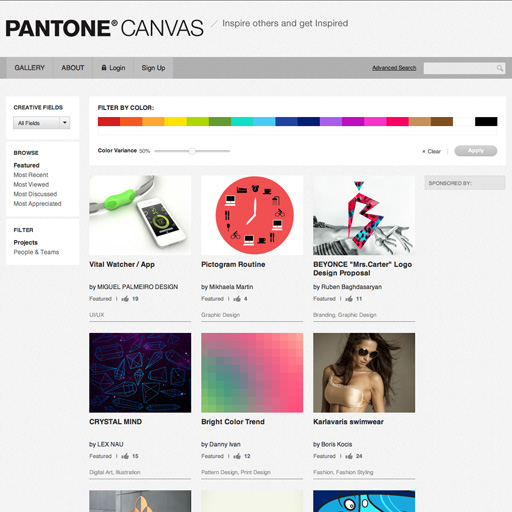Click the lock icon beside Login
512x512 pixels.
(104, 68)
